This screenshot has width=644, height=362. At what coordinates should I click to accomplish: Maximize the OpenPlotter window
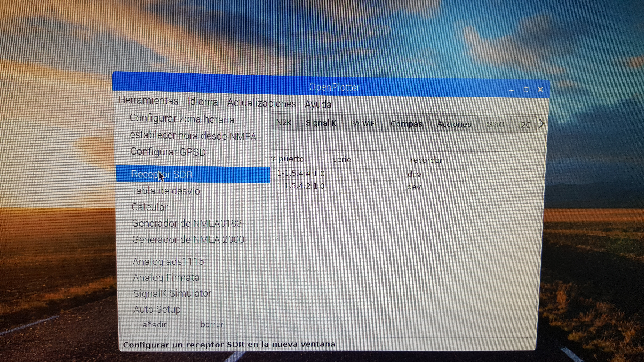pos(526,89)
